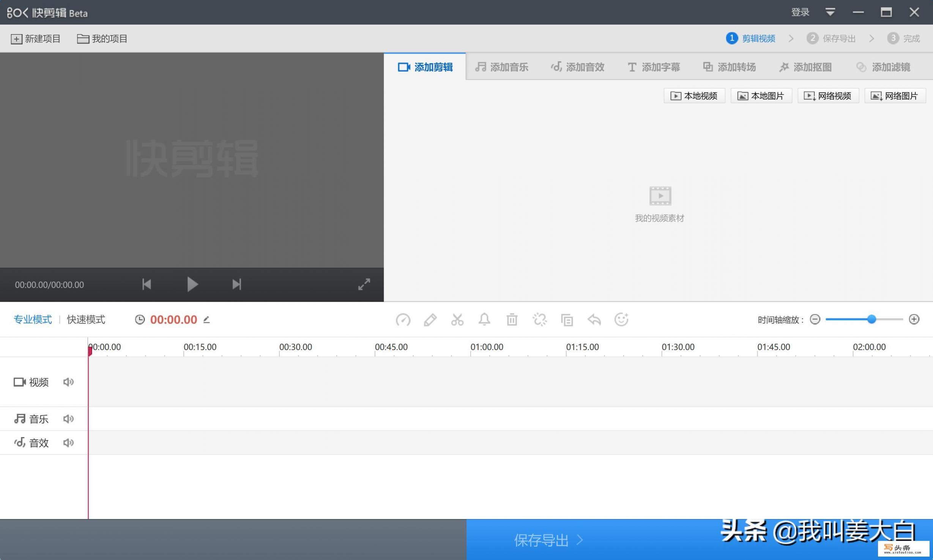
Task: Import 本地图片
Action: pos(761,96)
